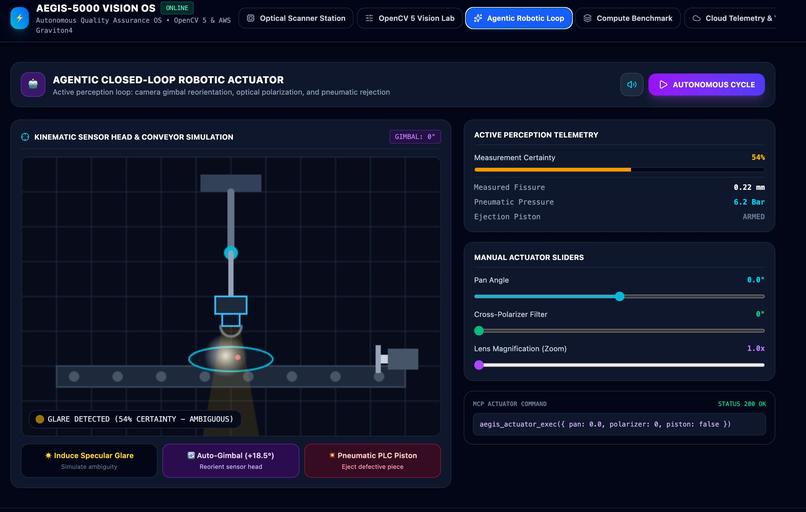Viewport: 806px width, 512px height.
Task: Click the STATUS 200 OK label
Action: (741, 404)
